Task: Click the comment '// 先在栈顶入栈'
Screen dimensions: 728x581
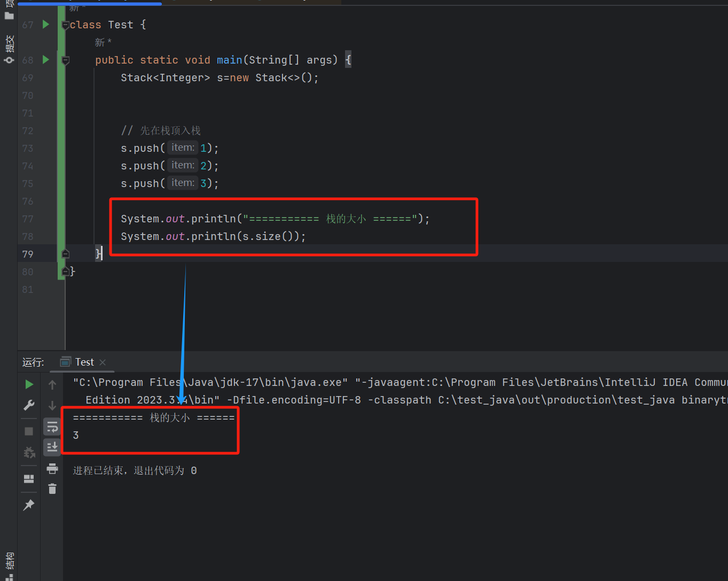Action: pos(161,130)
